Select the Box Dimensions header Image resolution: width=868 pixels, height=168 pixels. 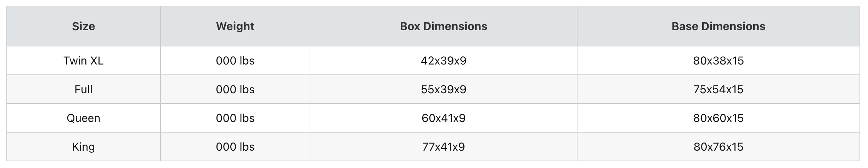[x=444, y=26]
